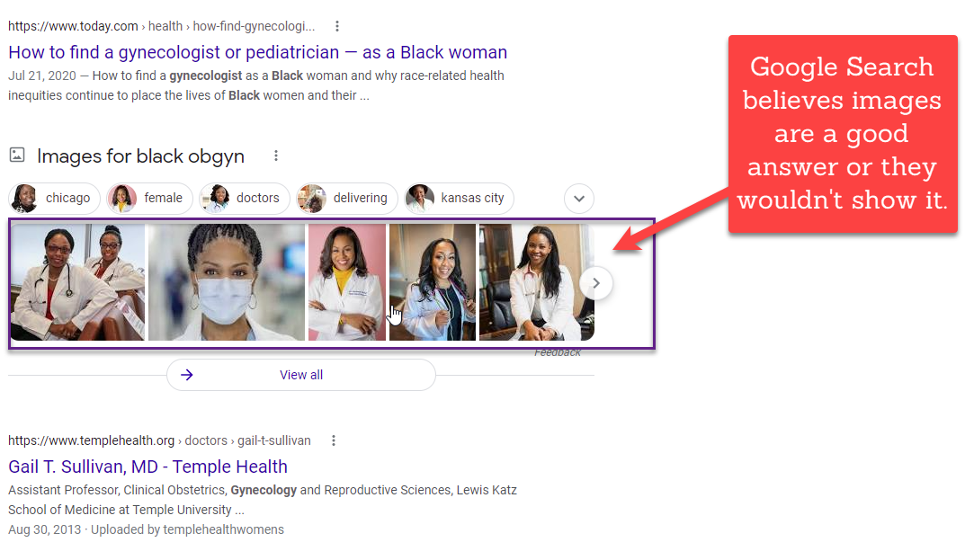This screenshot has height=560, width=965.
Task: Click three-dot menu next to Images heading
Action: tap(276, 156)
